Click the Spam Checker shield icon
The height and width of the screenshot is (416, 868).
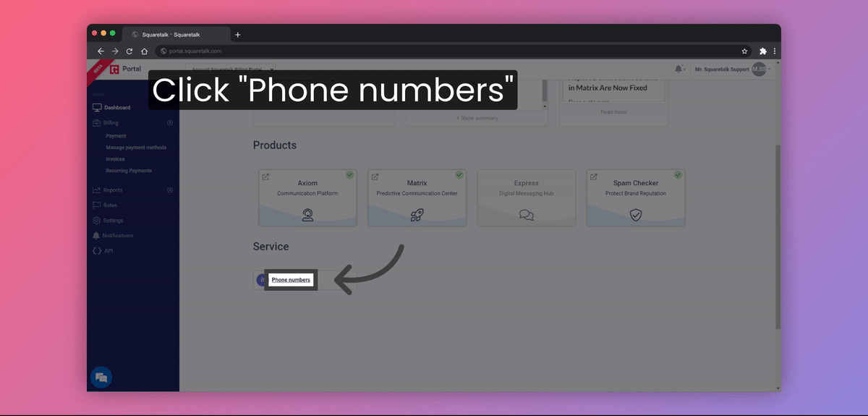(636, 215)
